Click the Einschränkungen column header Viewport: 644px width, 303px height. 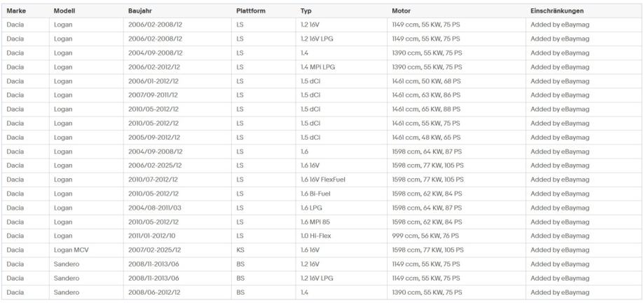click(x=557, y=11)
